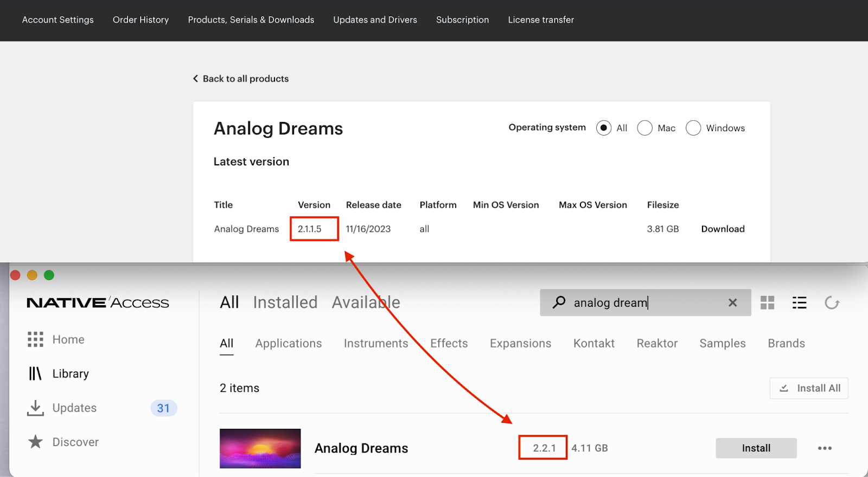This screenshot has width=868, height=477.
Task: Select the large All tab in Native Access
Action: pyautogui.click(x=229, y=302)
